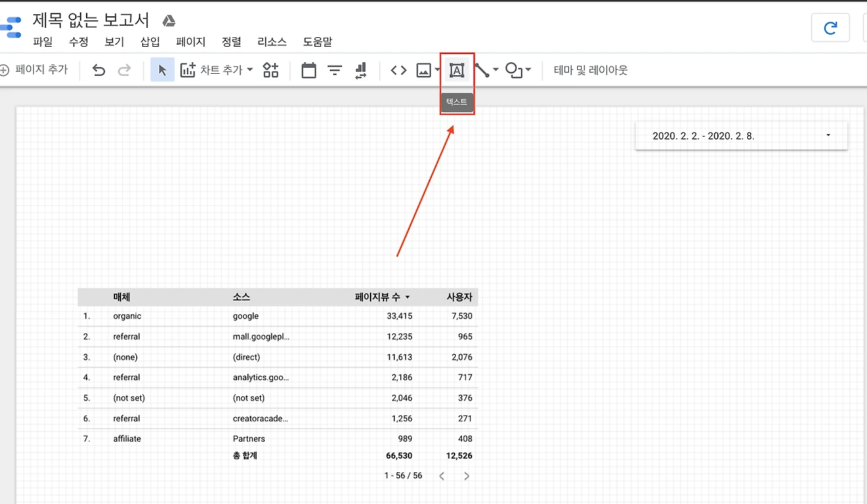Click the redo arrow in the toolbar
This screenshot has height=504, width=867.
pos(125,70)
